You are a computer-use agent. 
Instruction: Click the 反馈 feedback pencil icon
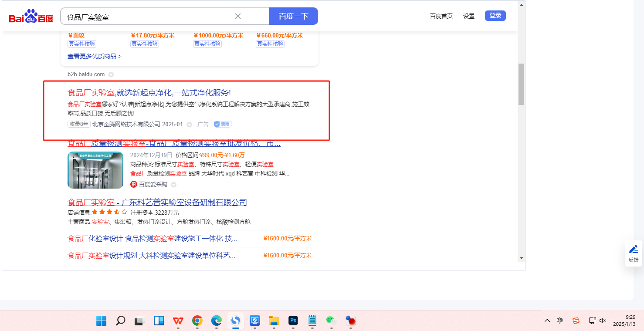click(633, 250)
